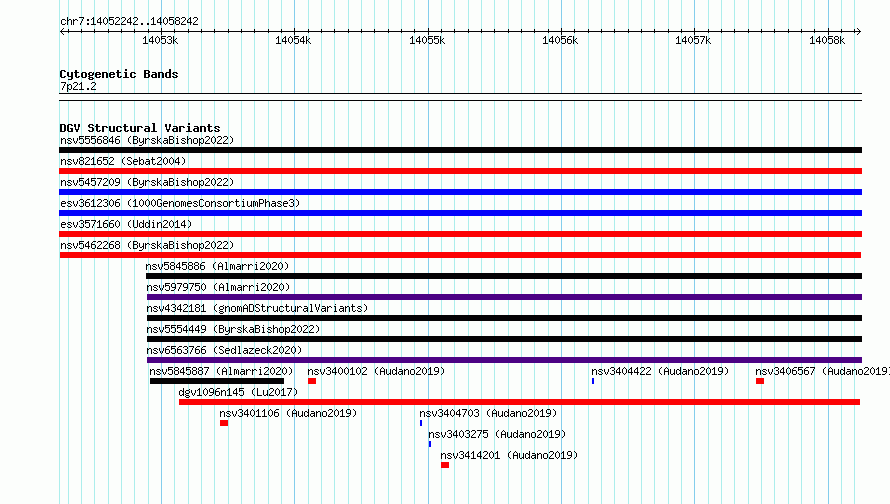
Task: Click the 14053k ruler tick label
Action: coord(160,40)
